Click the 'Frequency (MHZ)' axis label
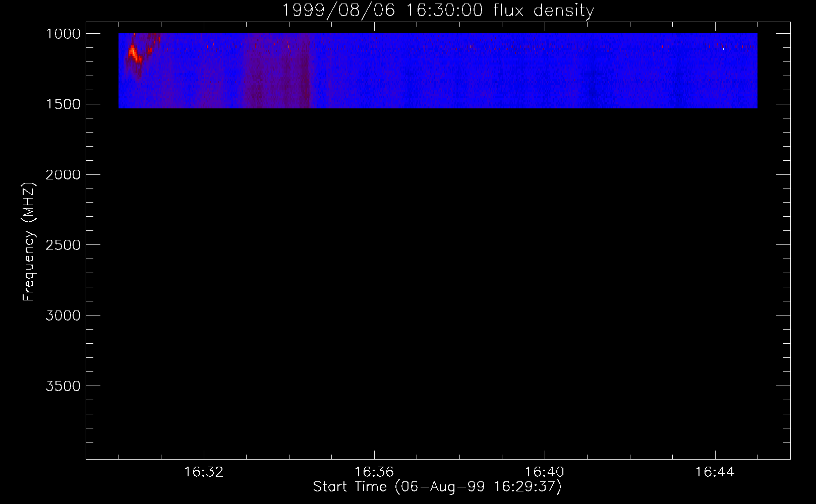 coord(29,241)
